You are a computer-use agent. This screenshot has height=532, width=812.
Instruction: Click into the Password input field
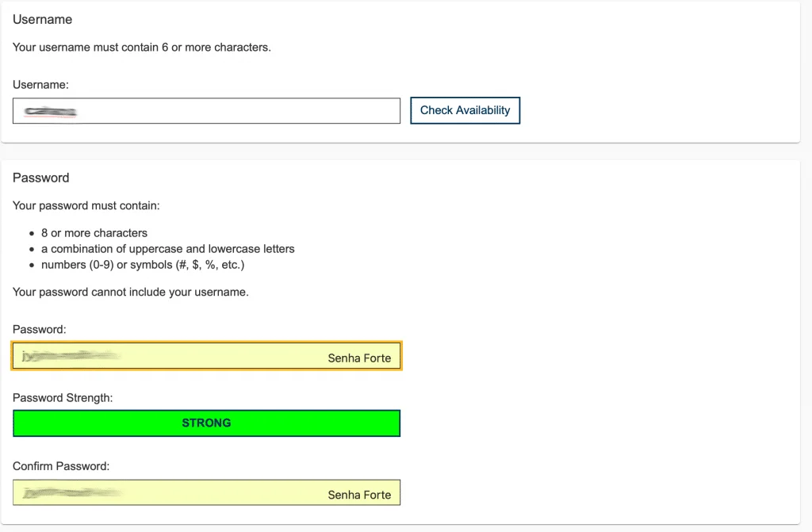tap(206, 357)
